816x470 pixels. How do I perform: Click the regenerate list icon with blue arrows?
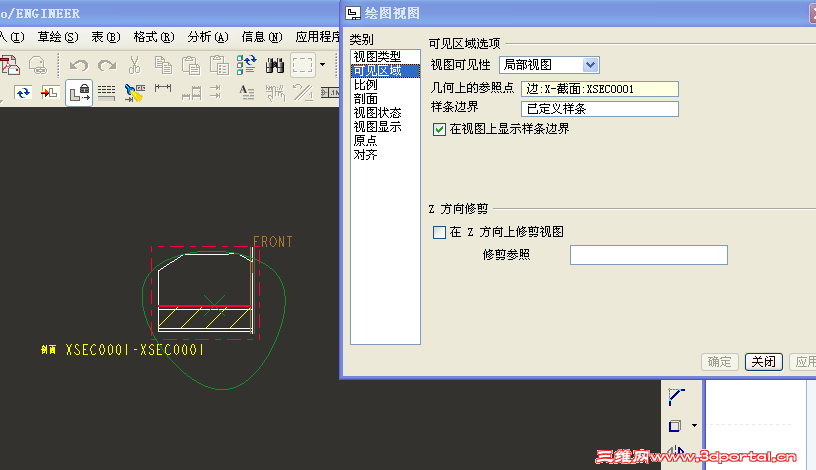pos(247,66)
